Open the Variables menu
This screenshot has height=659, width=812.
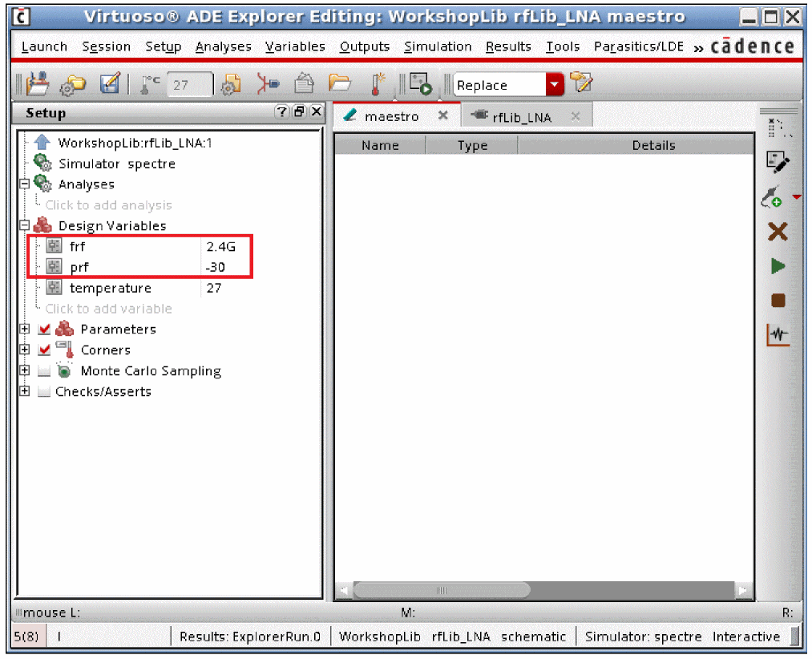[295, 46]
